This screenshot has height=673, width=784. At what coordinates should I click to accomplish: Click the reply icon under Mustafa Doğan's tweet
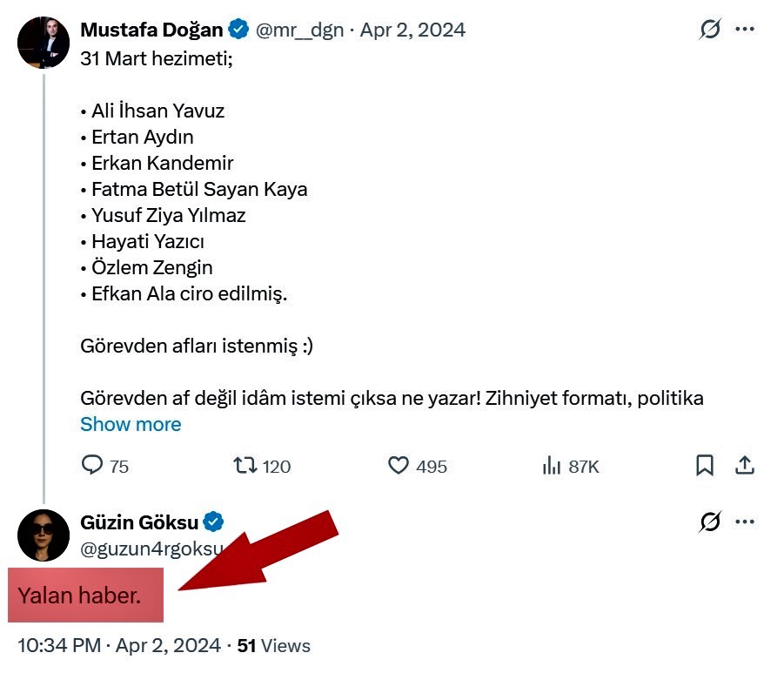(92, 466)
